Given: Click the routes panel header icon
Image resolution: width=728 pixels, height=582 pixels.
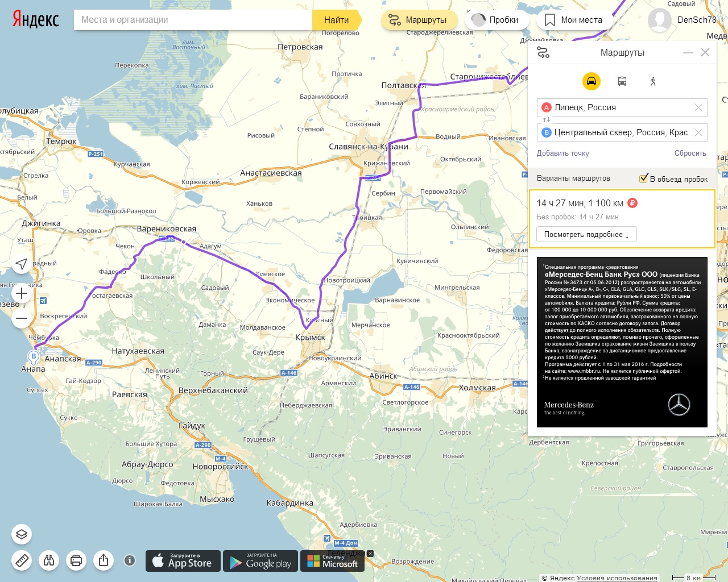Looking at the screenshot, I should 543,52.
